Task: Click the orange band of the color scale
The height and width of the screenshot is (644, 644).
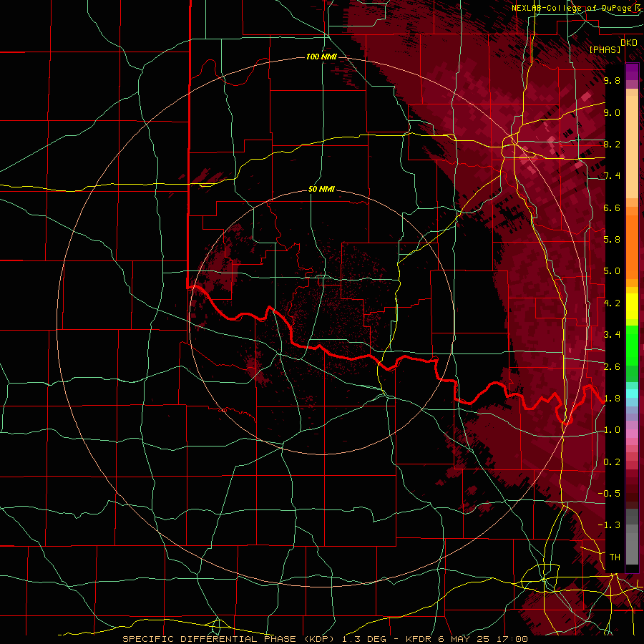Action: (x=632, y=246)
